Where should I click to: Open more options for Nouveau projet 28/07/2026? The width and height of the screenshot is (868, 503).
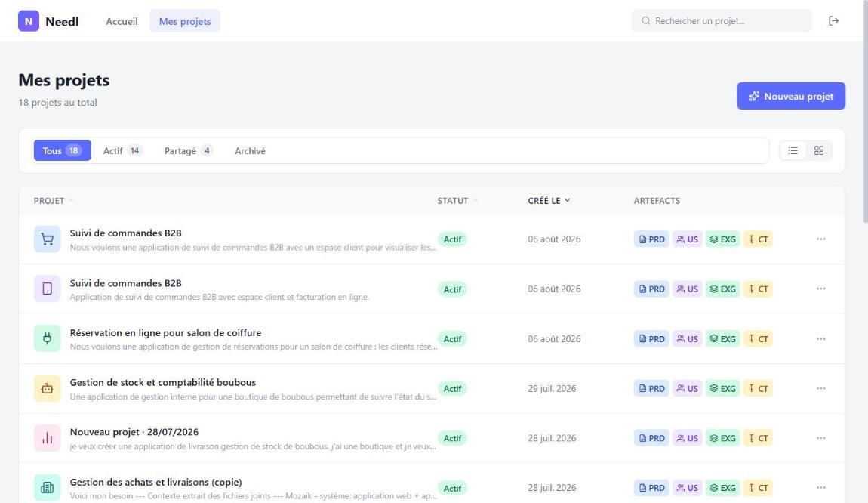point(821,438)
